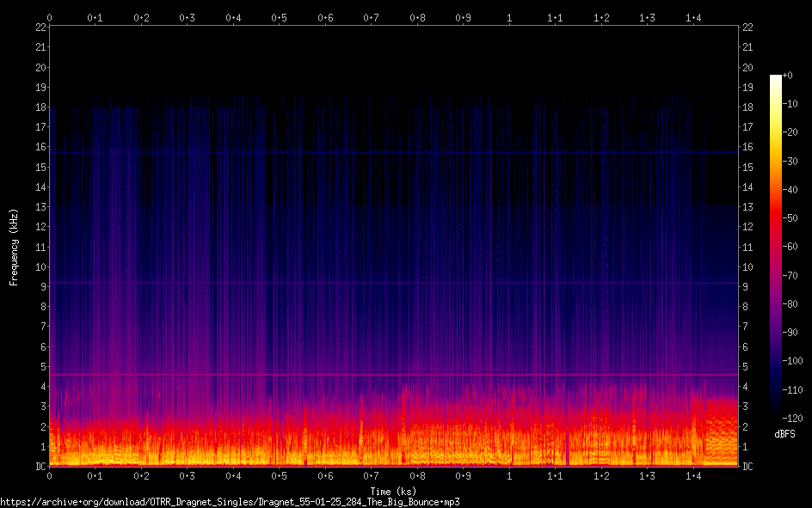Select the 0.5 tick on bottom time axis
812x508 pixels.
coord(279,475)
